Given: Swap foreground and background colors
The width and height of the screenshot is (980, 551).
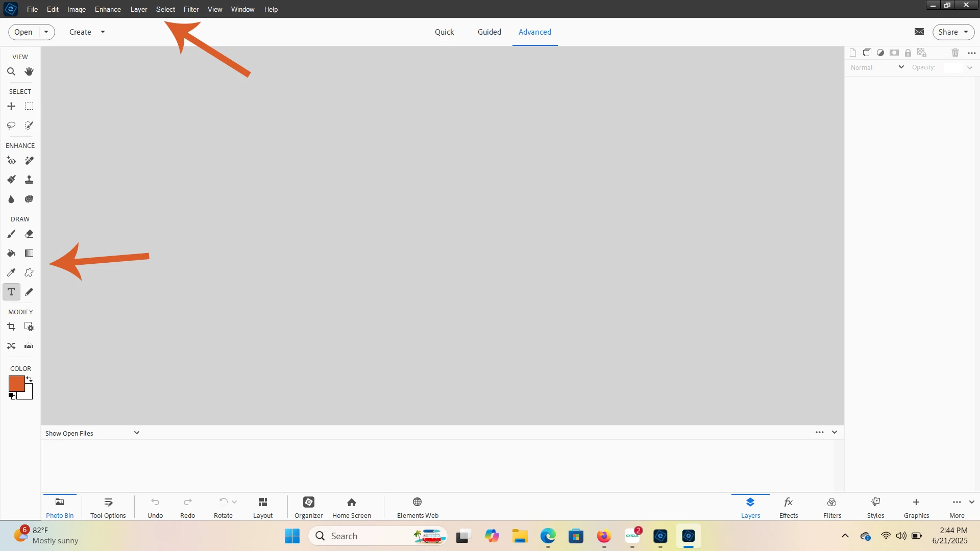Looking at the screenshot, I should coord(30,379).
